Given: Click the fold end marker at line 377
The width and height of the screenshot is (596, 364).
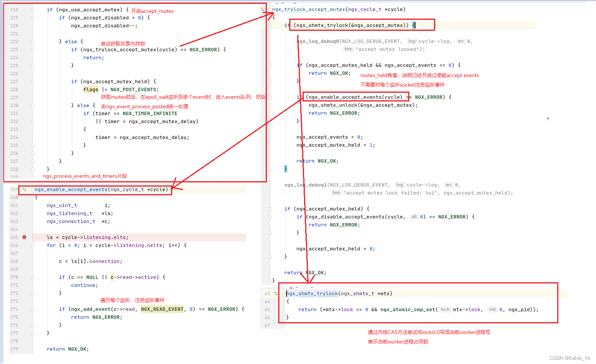Looking at the screenshot, I should 32,333.
